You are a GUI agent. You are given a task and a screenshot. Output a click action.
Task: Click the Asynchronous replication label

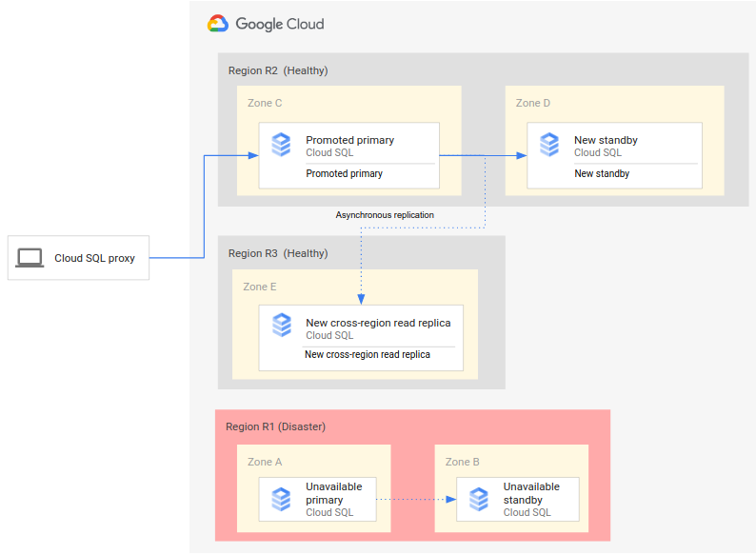click(x=385, y=215)
